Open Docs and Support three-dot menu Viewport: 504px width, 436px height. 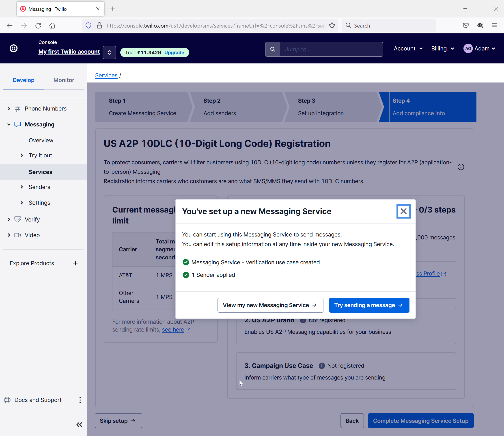(x=80, y=400)
